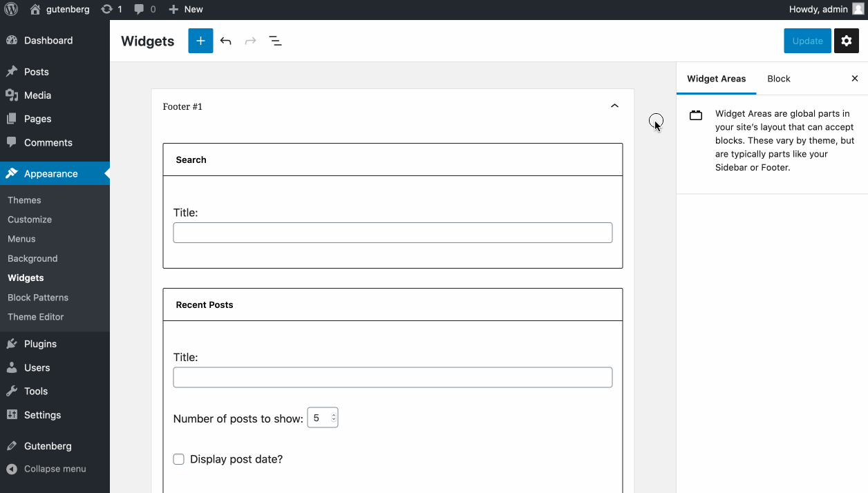
Task: Collapse the Footer #1 widget area
Action: [614, 106]
